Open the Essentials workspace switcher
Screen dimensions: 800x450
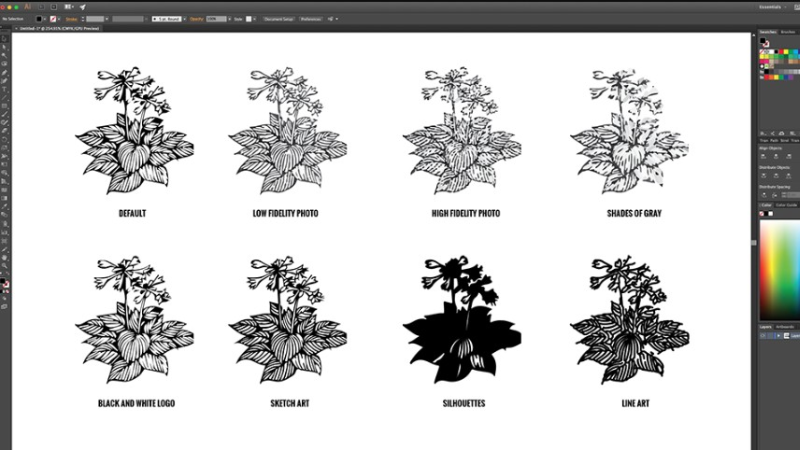(x=776, y=6)
